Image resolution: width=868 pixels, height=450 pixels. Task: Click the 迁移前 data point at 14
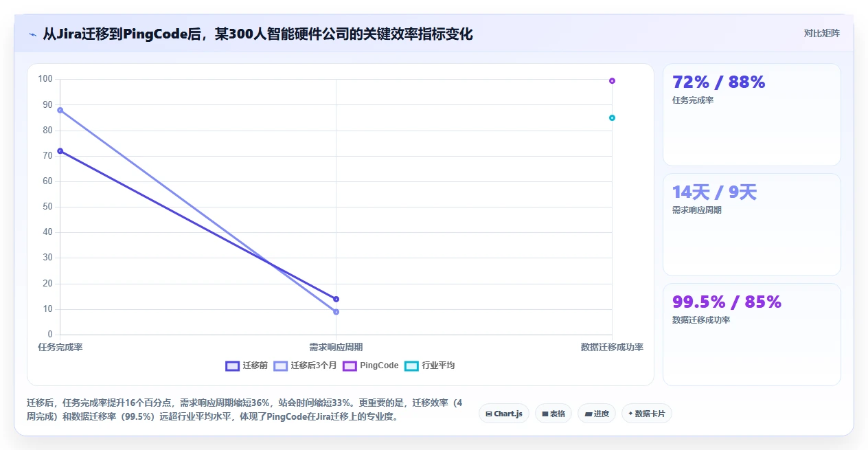(336, 299)
